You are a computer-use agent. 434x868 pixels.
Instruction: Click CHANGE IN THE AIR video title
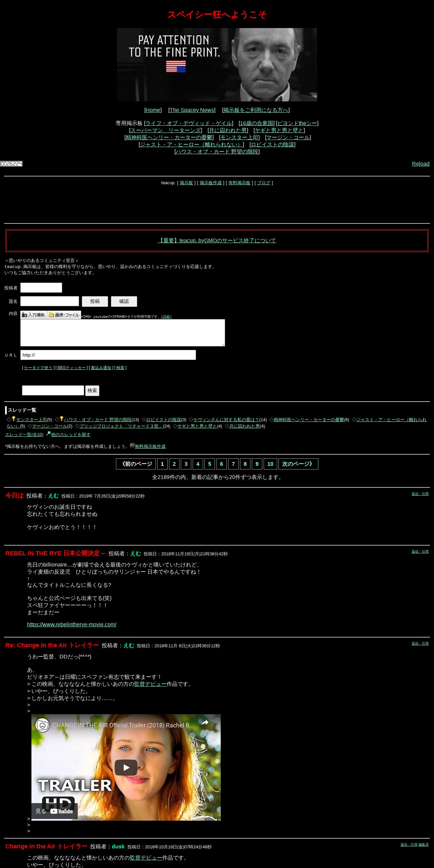point(123,725)
